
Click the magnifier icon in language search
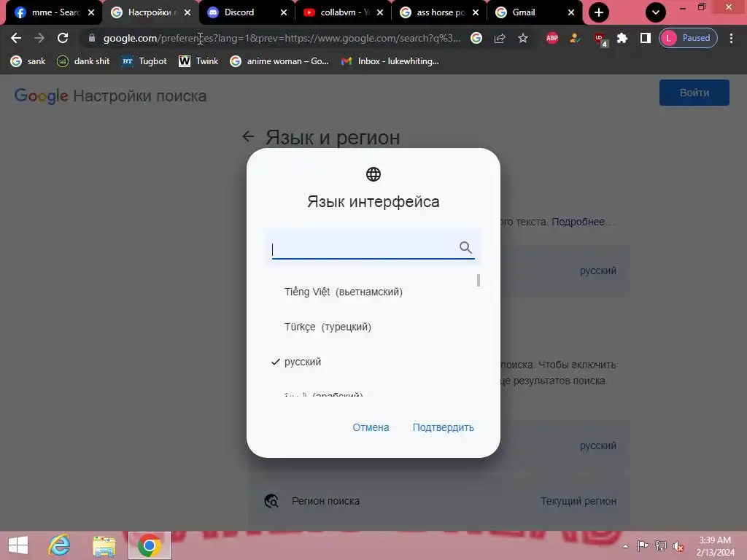[x=465, y=247]
